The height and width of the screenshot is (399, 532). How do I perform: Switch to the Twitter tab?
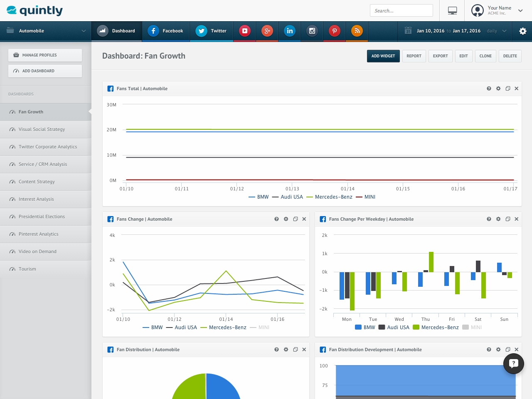coord(212,31)
